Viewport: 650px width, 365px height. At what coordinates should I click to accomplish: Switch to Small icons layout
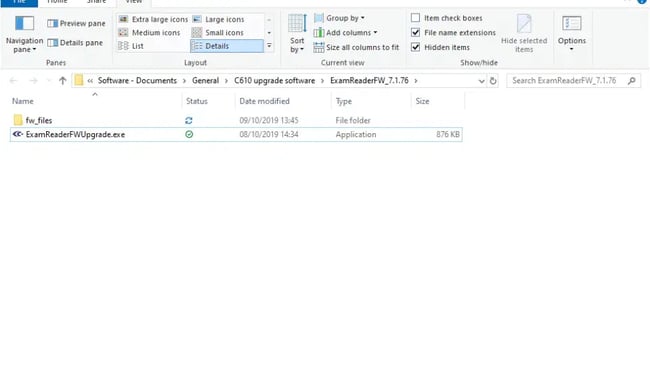click(218, 33)
